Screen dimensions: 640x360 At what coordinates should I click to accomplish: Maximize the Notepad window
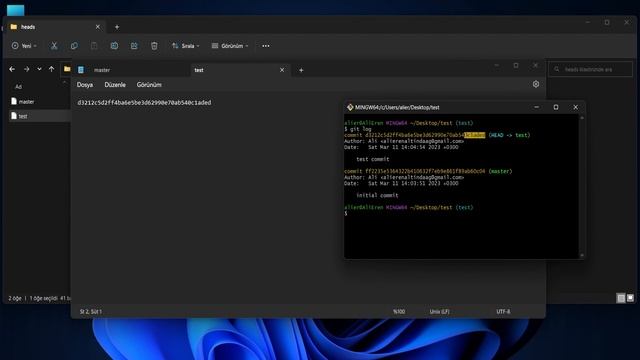tap(516, 65)
